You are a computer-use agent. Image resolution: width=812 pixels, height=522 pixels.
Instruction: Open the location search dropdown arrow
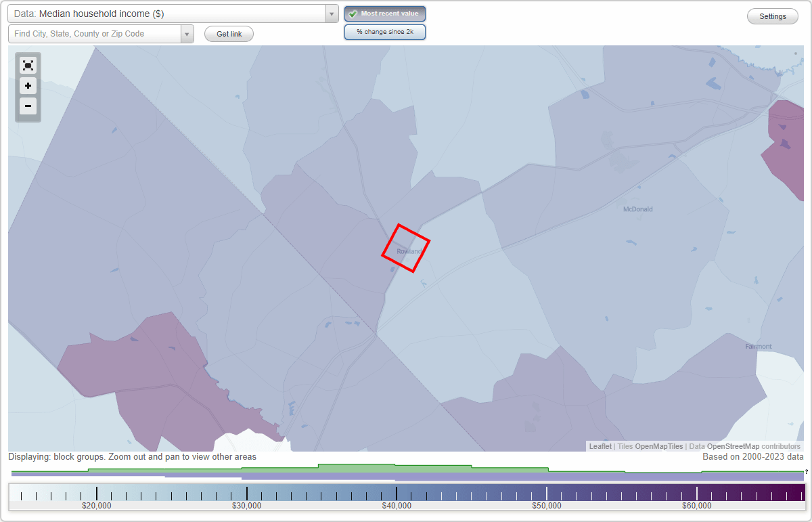[187, 33]
